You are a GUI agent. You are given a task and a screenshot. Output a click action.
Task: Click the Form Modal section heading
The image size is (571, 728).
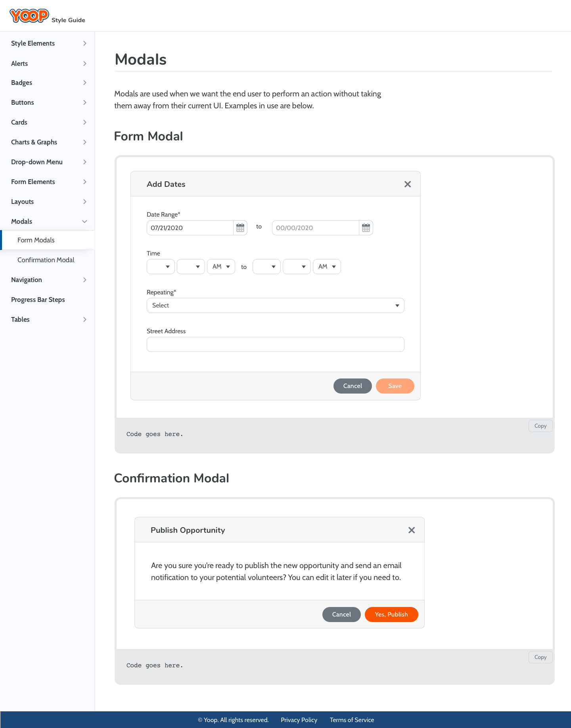click(x=149, y=136)
